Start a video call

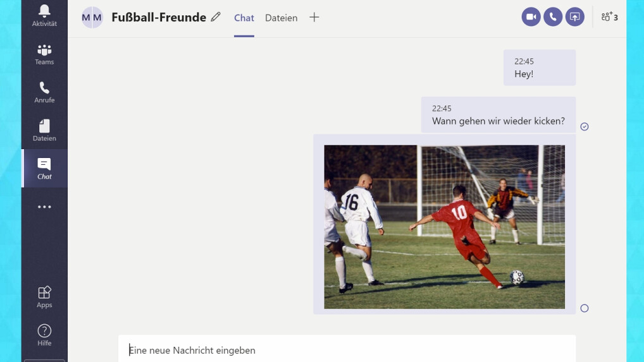coord(531,17)
